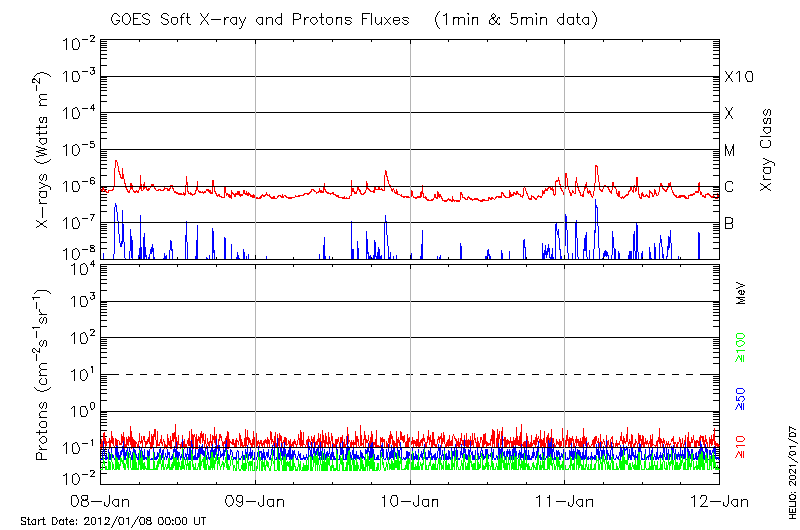Click the 09-Jan date tick label

tap(255, 500)
